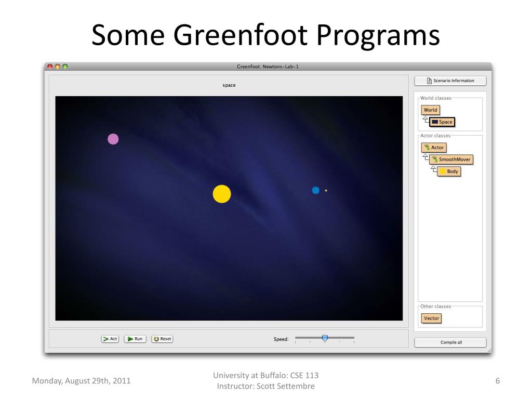Viewport: 532px width, 399px height.
Task: Click the 'Speed:' label
Action: tap(281, 339)
